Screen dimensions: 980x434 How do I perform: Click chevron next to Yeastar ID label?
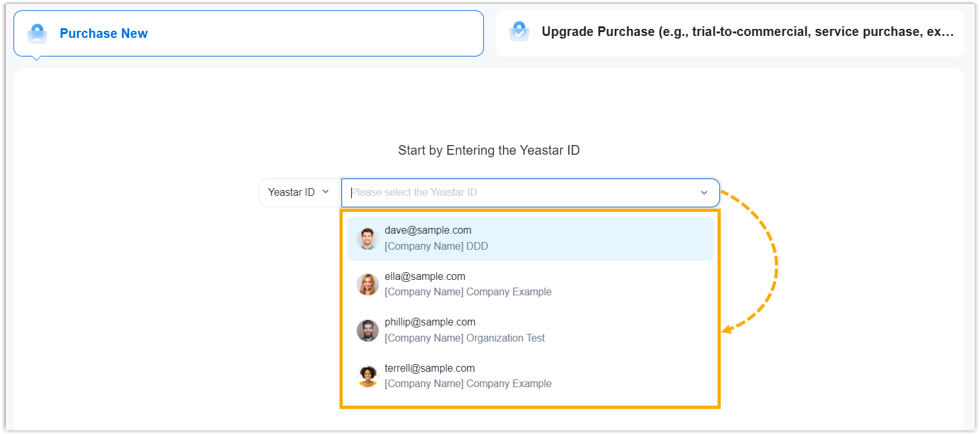click(x=325, y=192)
